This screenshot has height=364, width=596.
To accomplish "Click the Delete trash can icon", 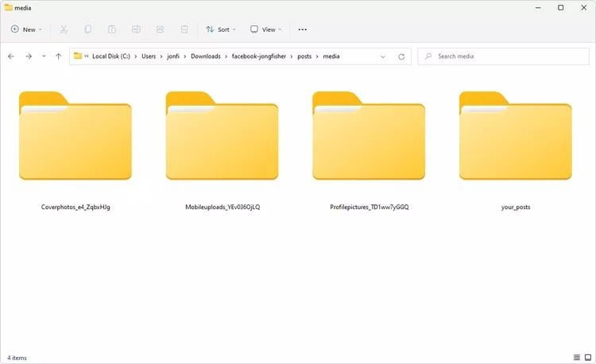I will click(184, 29).
